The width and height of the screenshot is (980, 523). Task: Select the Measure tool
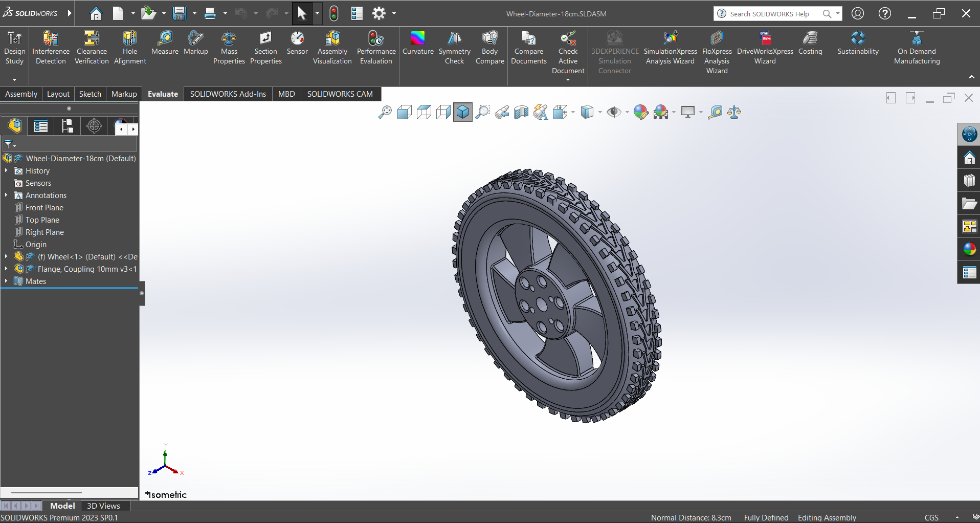tap(165, 43)
